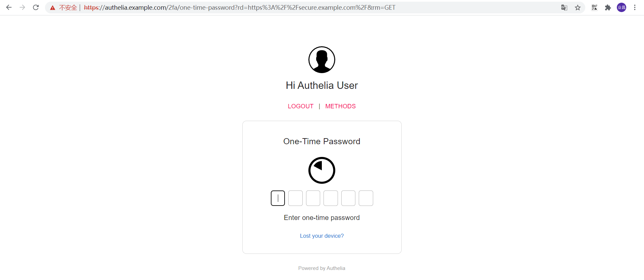This screenshot has height=280, width=644.
Task: Click the OTP countdown timer circle icon
Action: (321, 170)
